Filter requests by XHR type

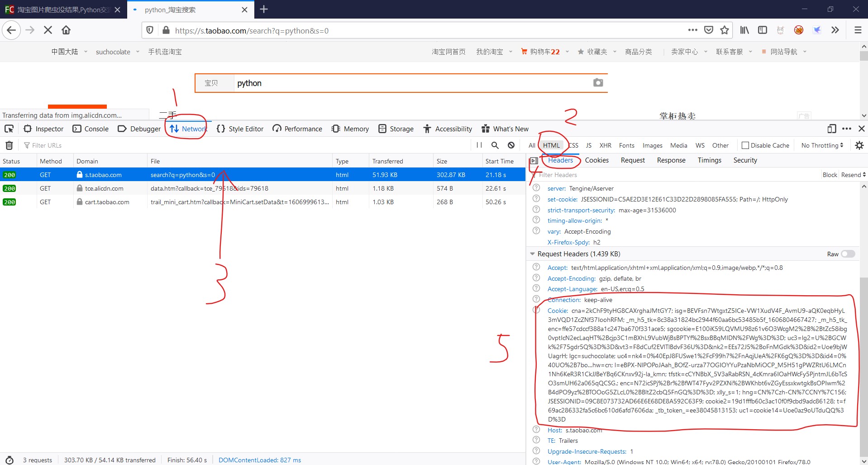coord(605,145)
